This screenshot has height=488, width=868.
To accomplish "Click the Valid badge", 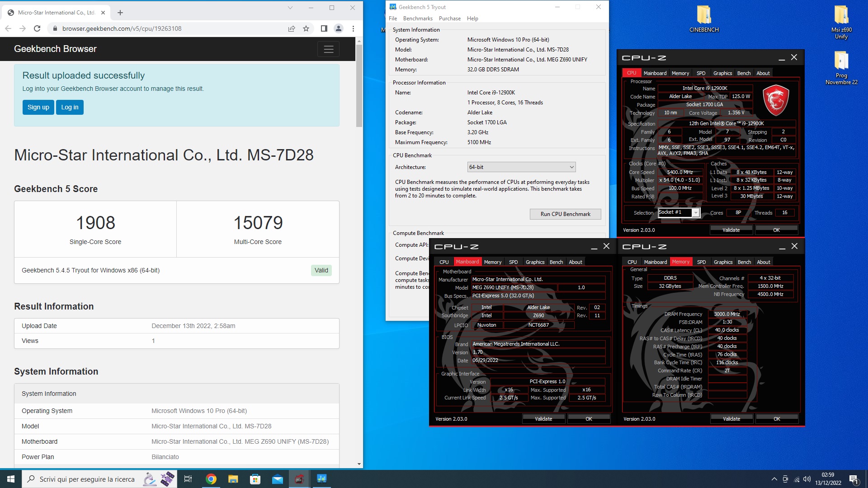I will coord(321,270).
